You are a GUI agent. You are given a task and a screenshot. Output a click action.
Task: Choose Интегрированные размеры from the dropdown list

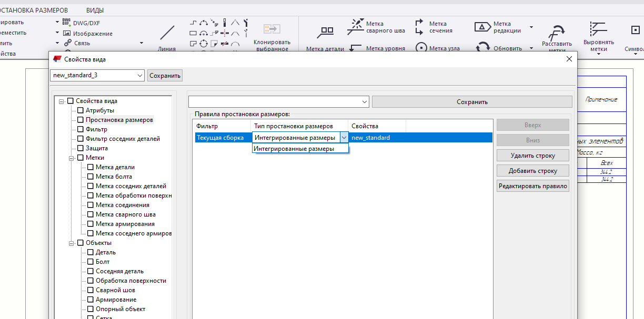[294, 149]
